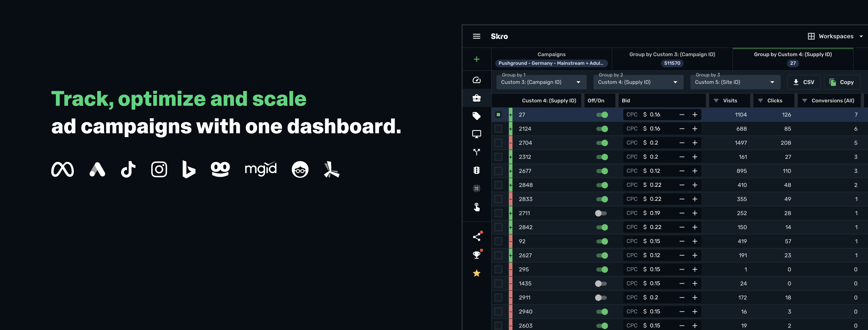Viewport: 868px width, 330px height.
Task: Open the traffic light sidebar icon
Action: pyautogui.click(x=477, y=170)
